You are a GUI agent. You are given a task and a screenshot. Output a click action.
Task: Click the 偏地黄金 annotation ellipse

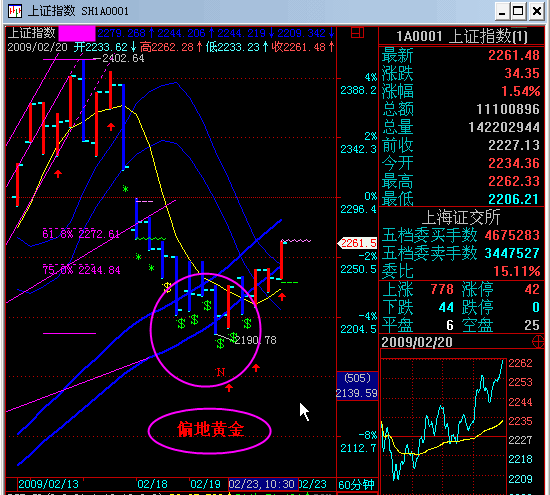coord(210,430)
